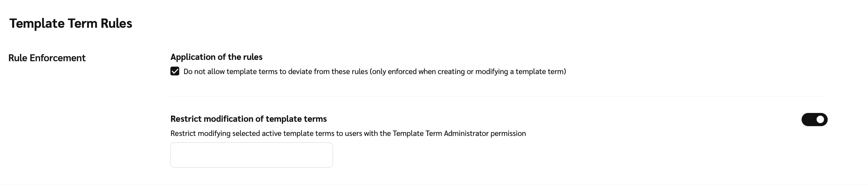Image resolution: width=868 pixels, height=186 pixels.
Task: Click 'these rules' in the checkbox label
Action: (349, 72)
